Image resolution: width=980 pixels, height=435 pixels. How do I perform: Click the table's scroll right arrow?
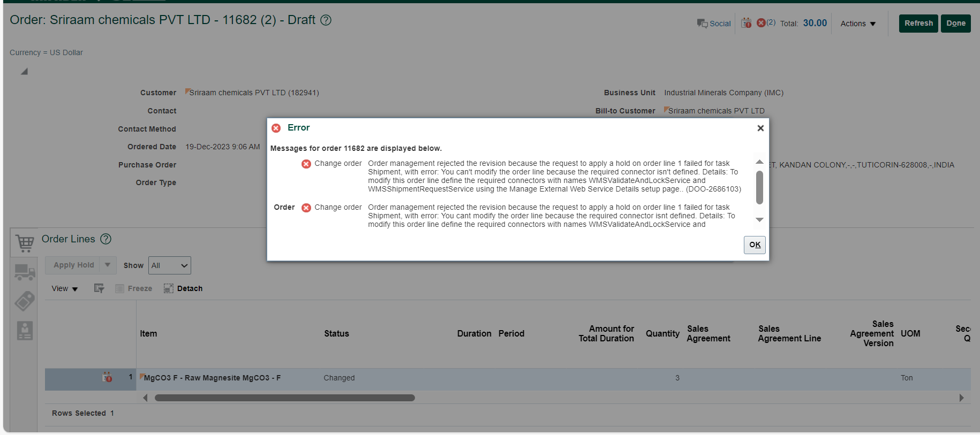coord(962,398)
